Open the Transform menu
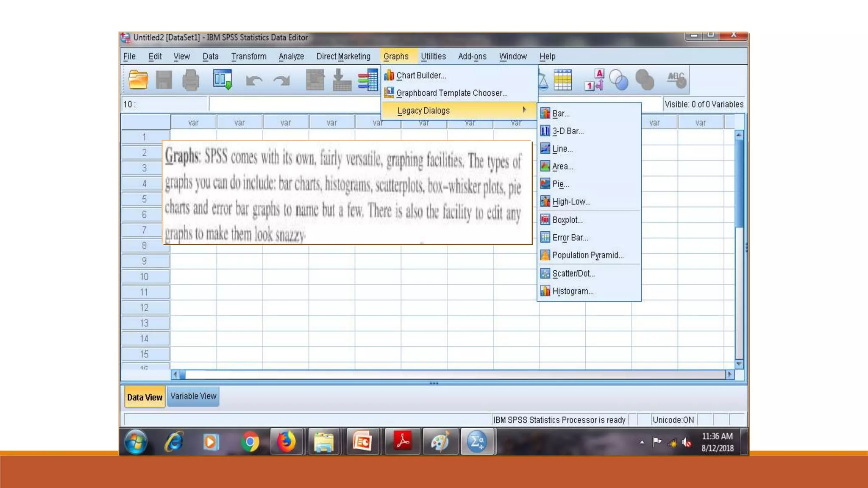Screen dimensions: 868x488 coord(249,56)
